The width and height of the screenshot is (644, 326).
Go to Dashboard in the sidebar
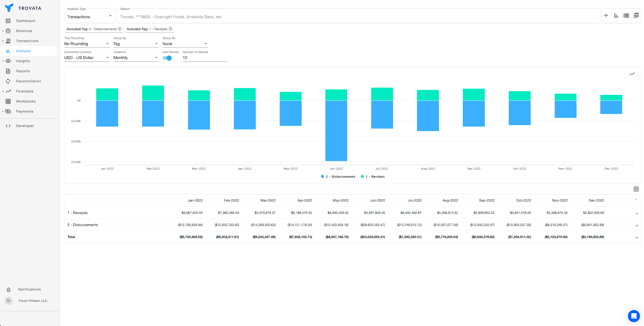tap(25, 21)
